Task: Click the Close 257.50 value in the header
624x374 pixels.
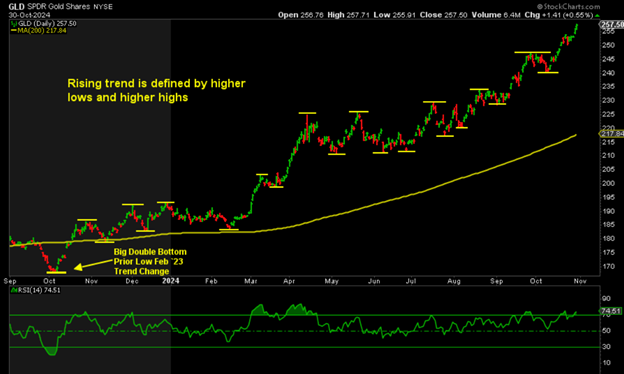Action: click(443, 15)
